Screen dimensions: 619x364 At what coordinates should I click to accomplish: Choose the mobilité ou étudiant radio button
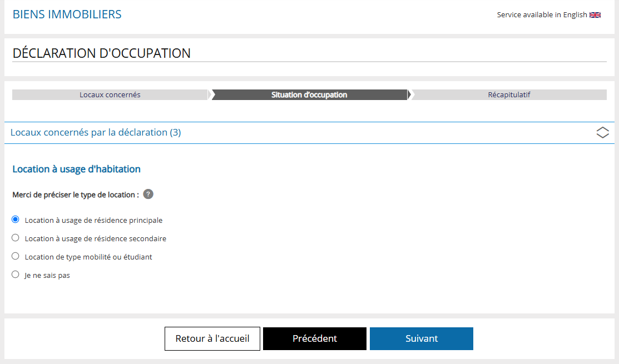click(16, 256)
